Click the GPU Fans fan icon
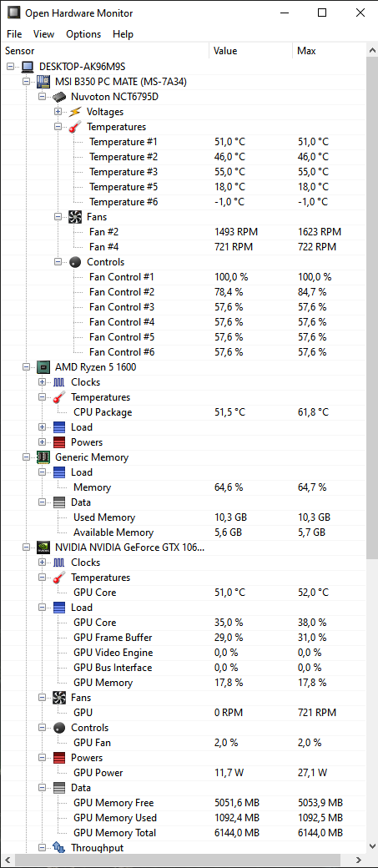The height and width of the screenshot is (868, 378). [59, 698]
